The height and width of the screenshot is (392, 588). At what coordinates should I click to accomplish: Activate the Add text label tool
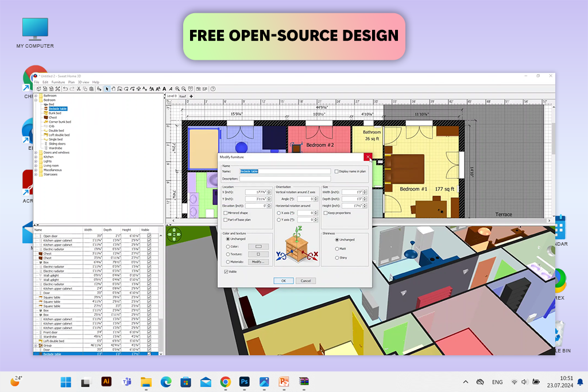tap(145, 89)
